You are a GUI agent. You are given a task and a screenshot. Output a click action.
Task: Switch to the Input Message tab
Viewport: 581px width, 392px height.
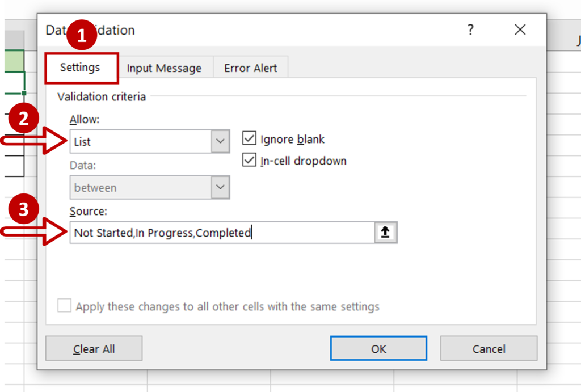pos(163,68)
